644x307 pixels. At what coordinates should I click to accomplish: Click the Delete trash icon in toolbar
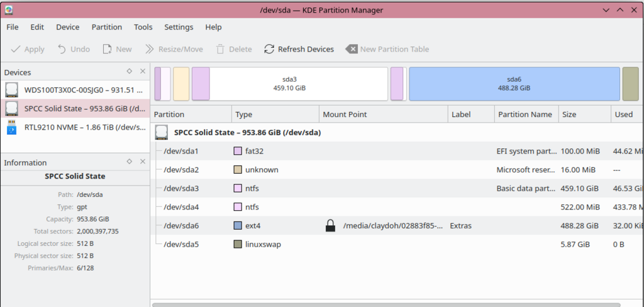[220, 49]
